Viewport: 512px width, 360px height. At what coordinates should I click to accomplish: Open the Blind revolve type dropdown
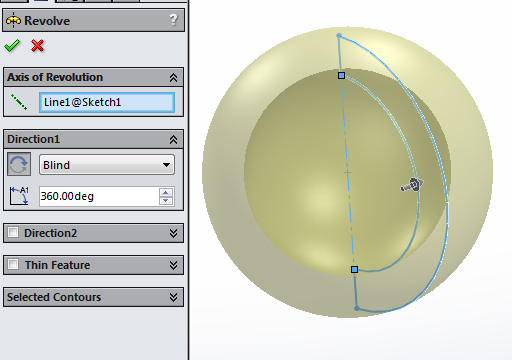(107, 164)
